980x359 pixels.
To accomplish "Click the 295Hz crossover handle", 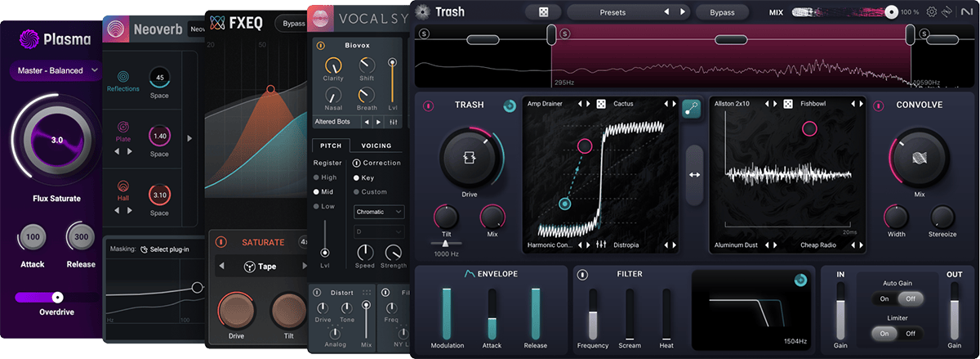I will 551,34.
